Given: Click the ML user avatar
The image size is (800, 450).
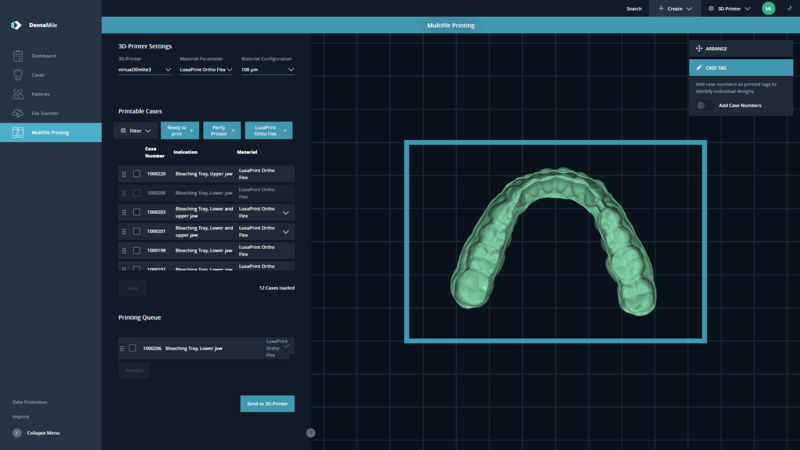Looking at the screenshot, I should [768, 8].
